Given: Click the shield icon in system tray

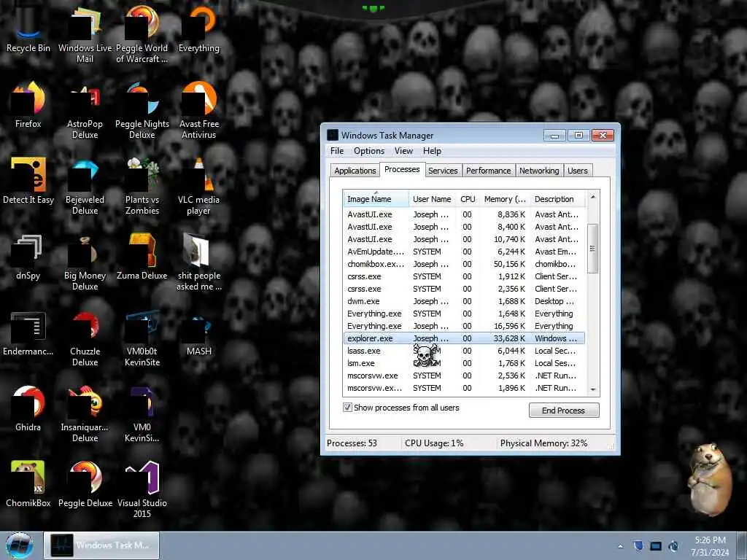Looking at the screenshot, I should coord(638,546).
